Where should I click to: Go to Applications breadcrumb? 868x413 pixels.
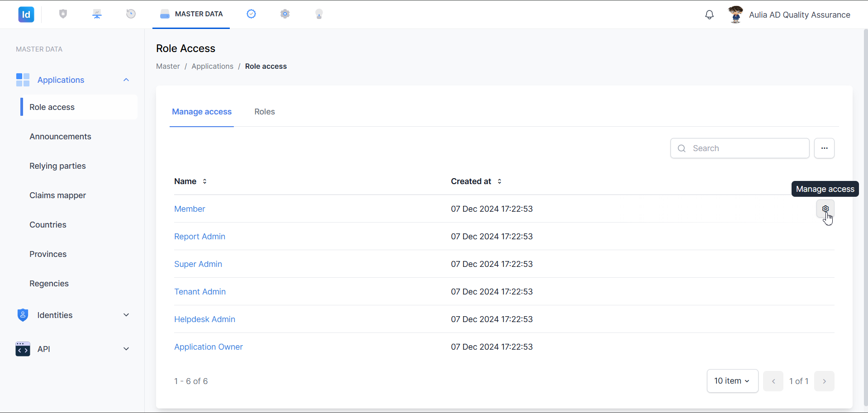(212, 66)
